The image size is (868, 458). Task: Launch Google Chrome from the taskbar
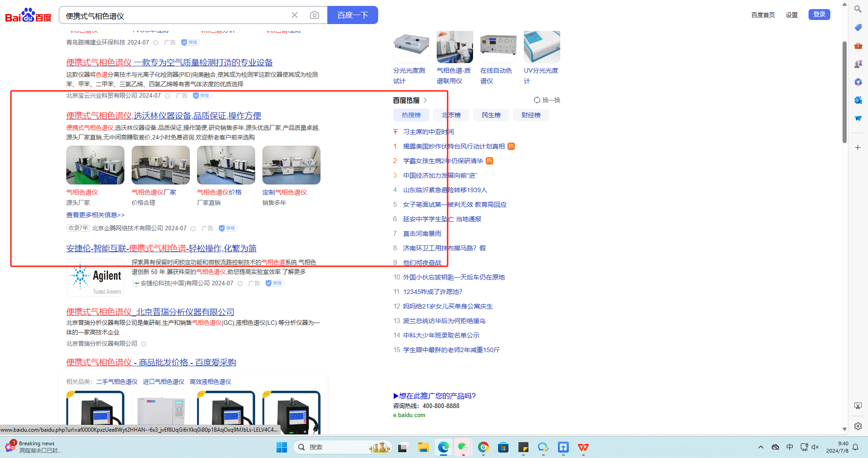click(x=483, y=448)
